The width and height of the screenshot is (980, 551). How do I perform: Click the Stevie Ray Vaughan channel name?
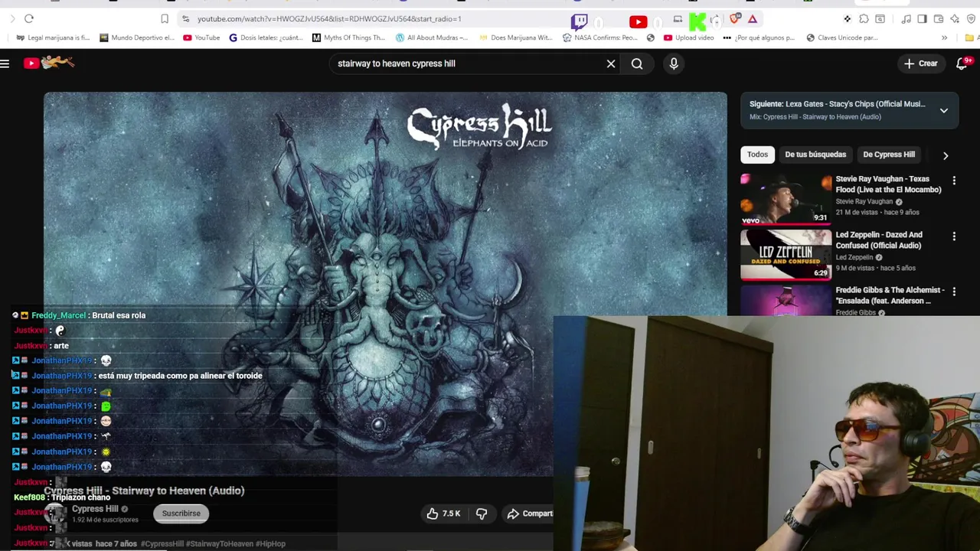click(x=864, y=201)
